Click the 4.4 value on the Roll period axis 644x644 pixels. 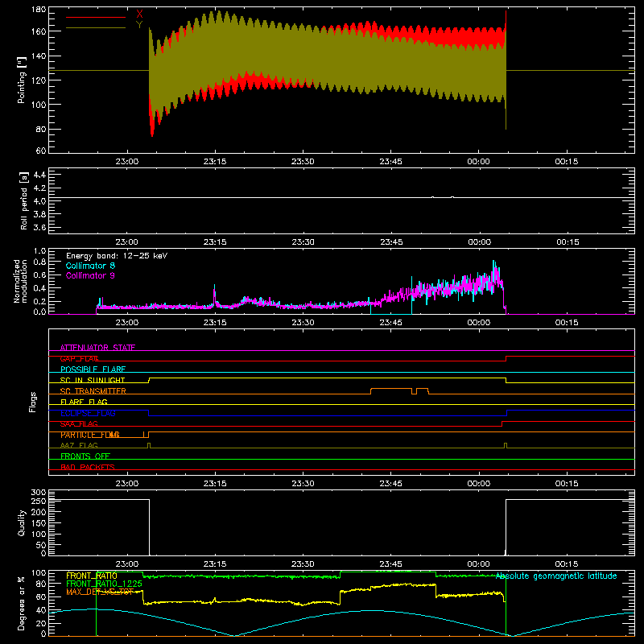pos(39,175)
